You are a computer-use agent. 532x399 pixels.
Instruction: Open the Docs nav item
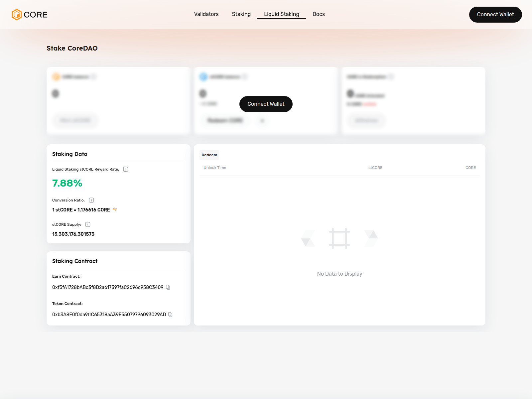[319, 14]
